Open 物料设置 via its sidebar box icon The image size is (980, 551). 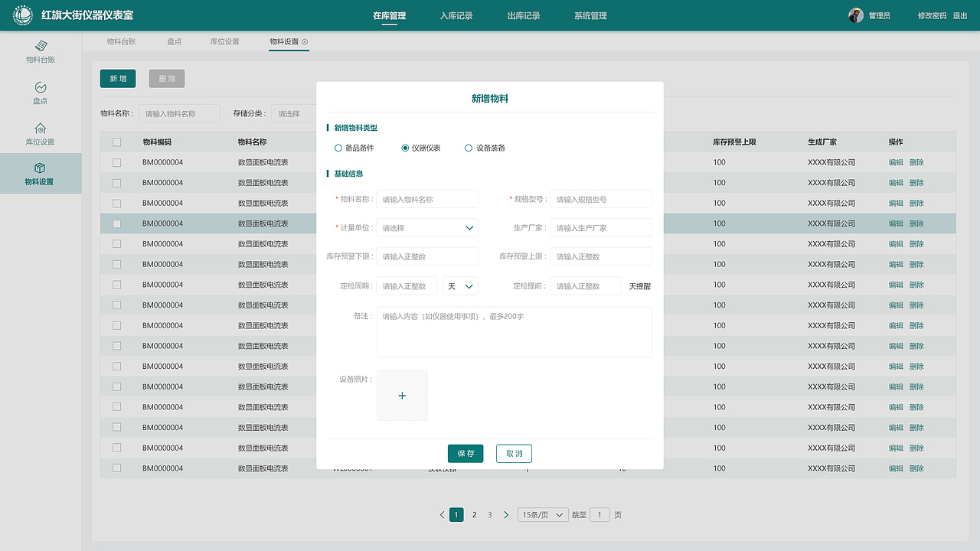coord(41,168)
